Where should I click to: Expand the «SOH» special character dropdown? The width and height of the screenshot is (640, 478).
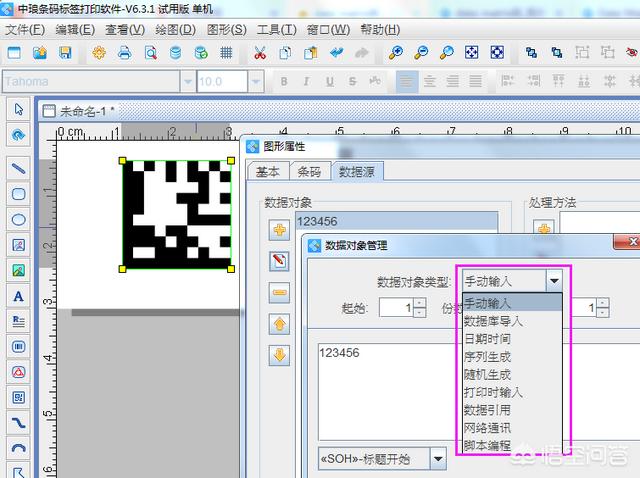[x=438, y=459]
